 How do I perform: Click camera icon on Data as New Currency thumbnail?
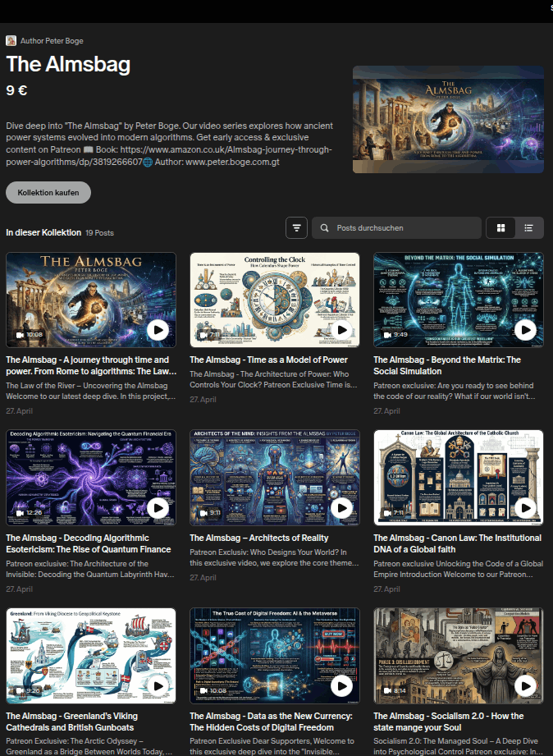pyautogui.click(x=204, y=690)
